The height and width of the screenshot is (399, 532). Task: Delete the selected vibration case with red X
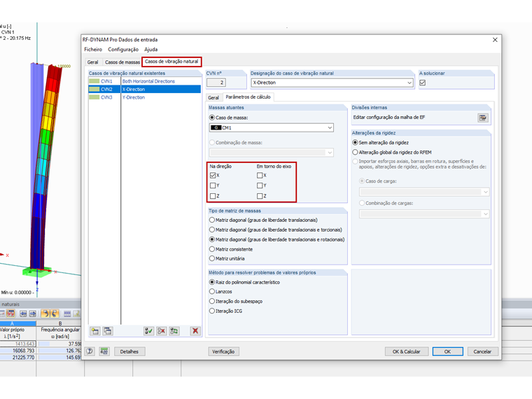[x=195, y=331]
